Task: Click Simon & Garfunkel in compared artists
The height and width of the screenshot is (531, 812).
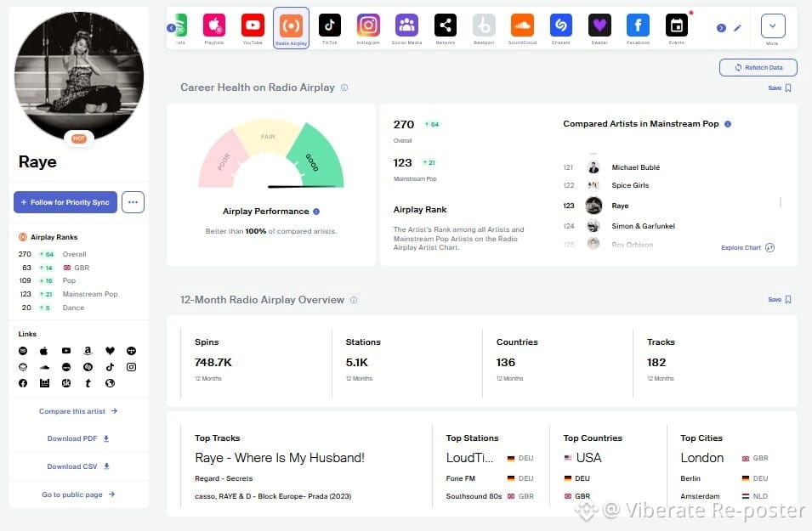Action: coord(643,226)
